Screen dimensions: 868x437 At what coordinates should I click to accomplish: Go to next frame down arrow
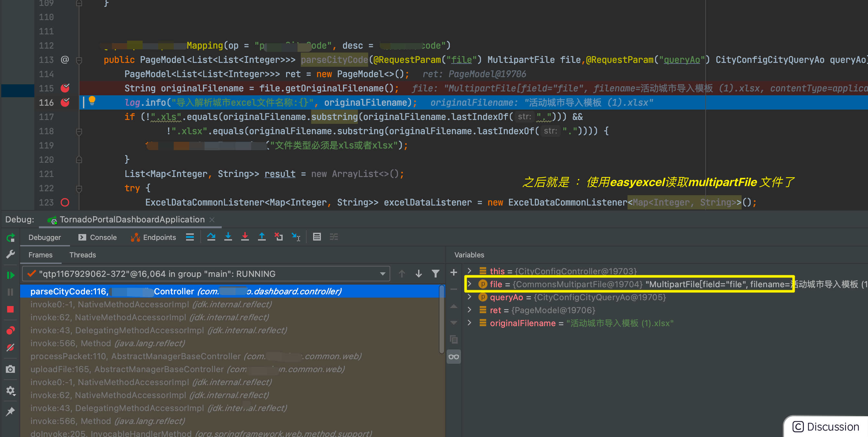(x=418, y=274)
